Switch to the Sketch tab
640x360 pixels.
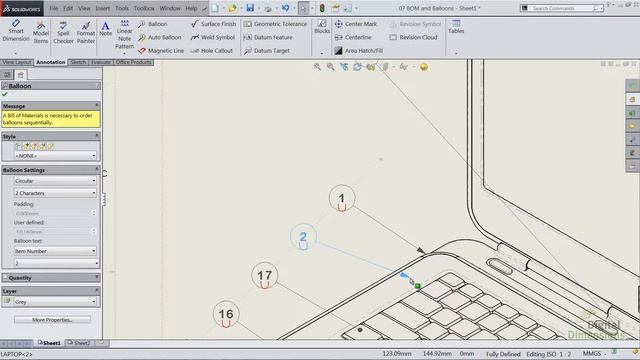78,62
